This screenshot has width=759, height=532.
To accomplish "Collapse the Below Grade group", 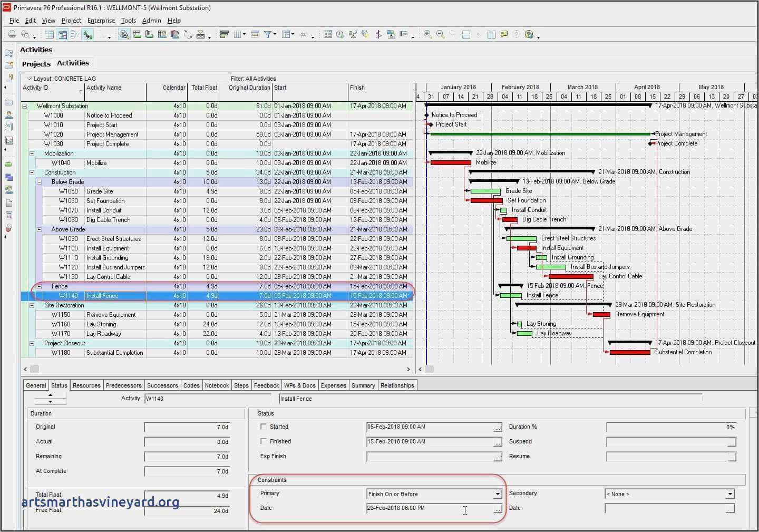I will coord(39,182).
